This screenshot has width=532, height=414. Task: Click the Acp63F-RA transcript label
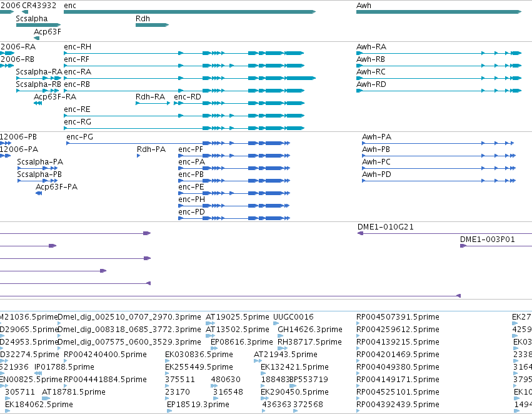click(55, 97)
